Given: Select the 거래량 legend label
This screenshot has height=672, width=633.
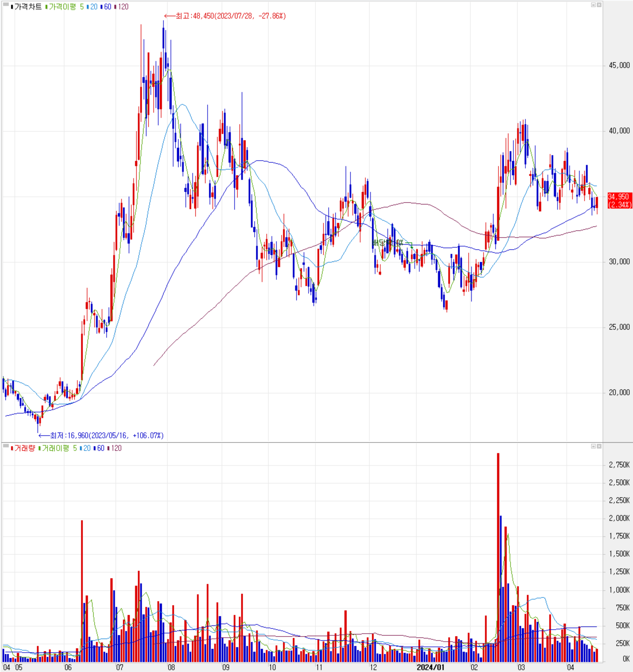Looking at the screenshot, I should [x=23, y=448].
